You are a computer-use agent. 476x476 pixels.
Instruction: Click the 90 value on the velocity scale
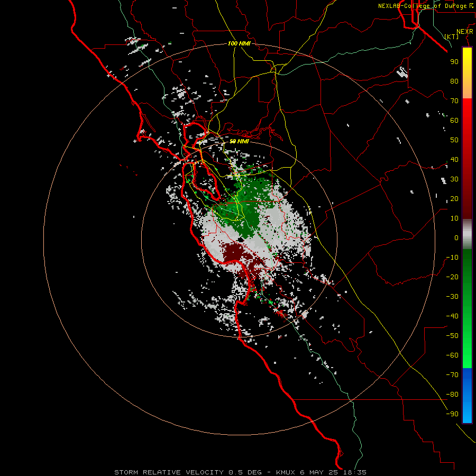pos(454,62)
